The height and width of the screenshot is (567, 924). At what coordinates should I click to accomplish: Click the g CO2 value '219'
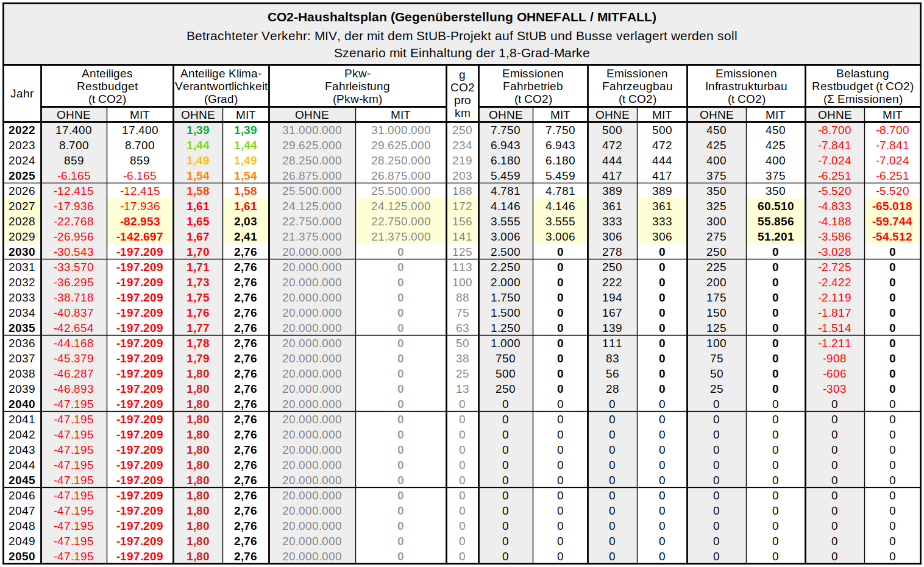[x=462, y=161]
